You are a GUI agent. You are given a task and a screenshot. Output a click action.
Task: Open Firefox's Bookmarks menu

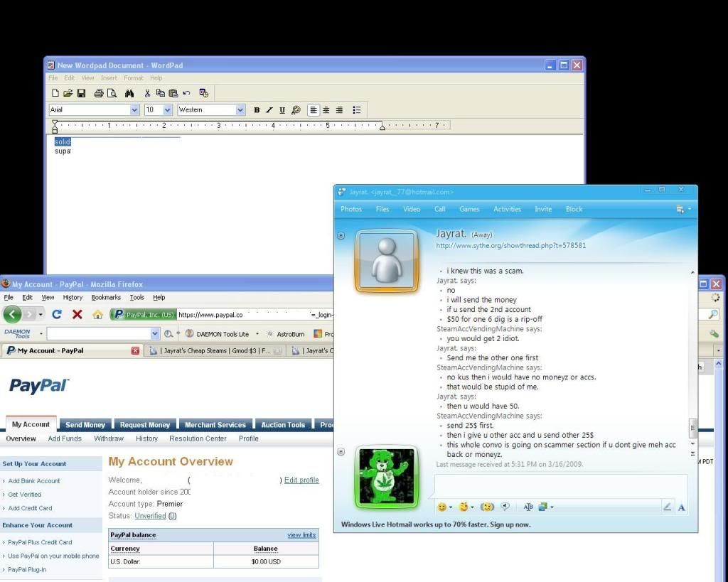(106, 298)
